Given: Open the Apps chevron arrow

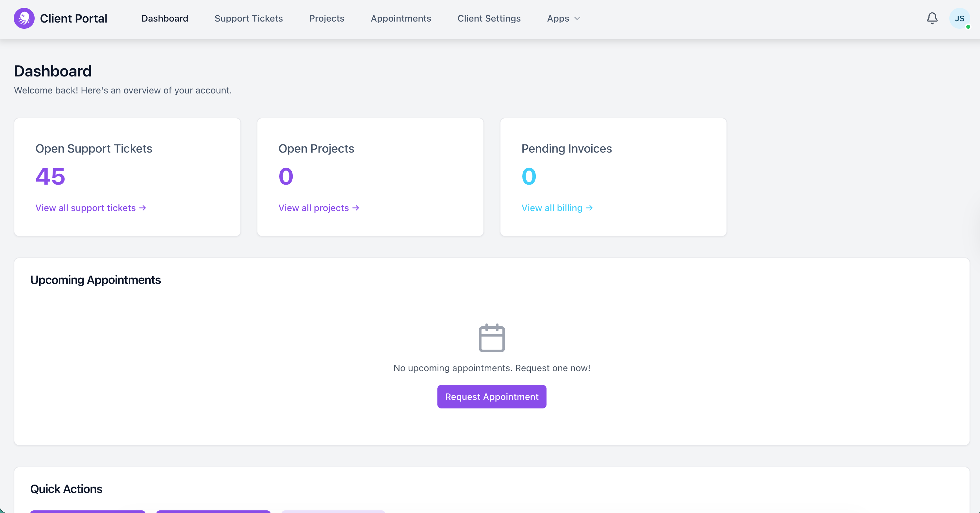Looking at the screenshot, I should [577, 19].
